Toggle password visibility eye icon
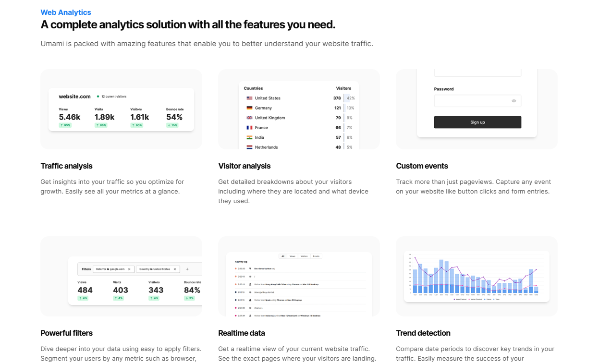The height and width of the screenshot is (364, 599). (513, 101)
